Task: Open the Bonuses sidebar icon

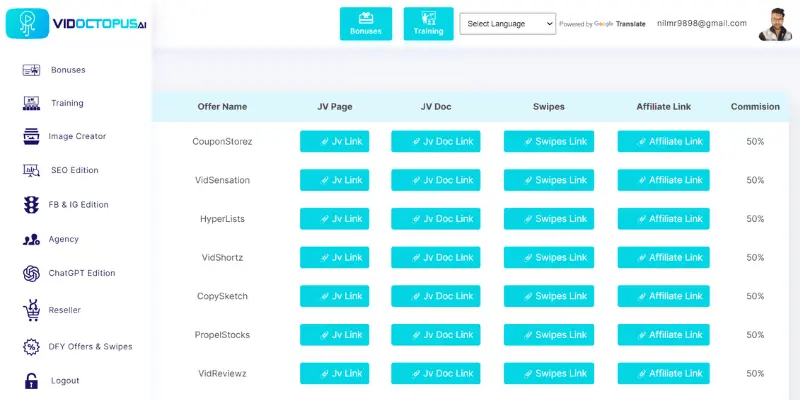Action: pyautogui.click(x=31, y=70)
